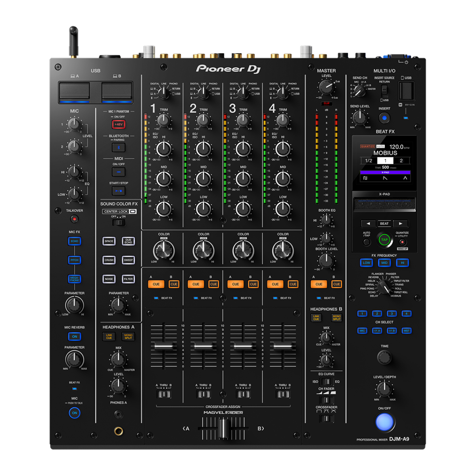Toggle the +48V phantom power button
The width and height of the screenshot is (476, 476).
pyautogui.click(x=119, y=124)
